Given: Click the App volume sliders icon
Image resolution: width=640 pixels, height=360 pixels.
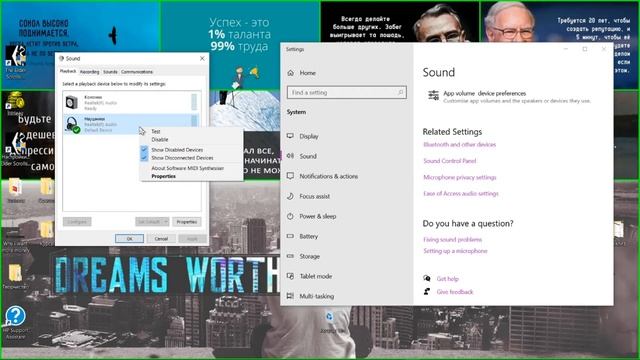Looking at the screenshot, I should (433, 96).
